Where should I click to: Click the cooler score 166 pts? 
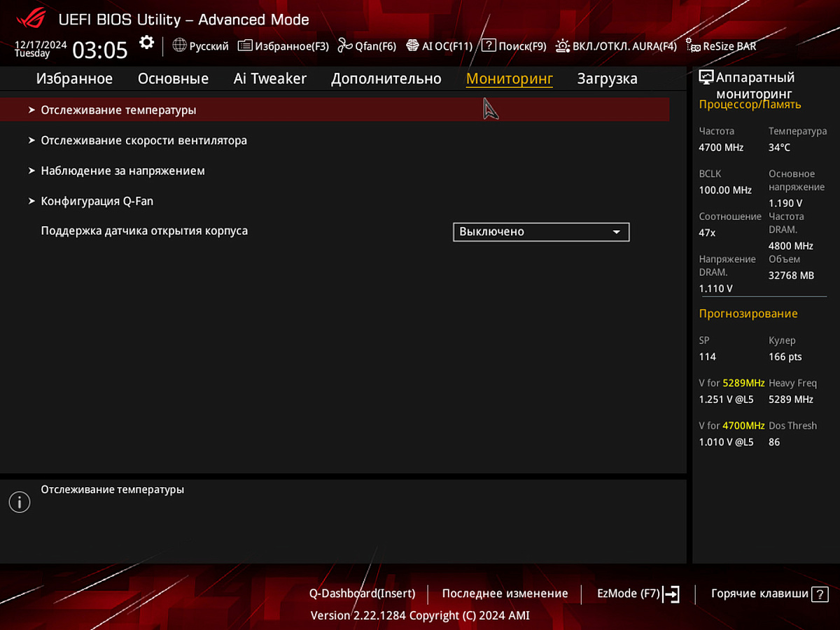click(x=785, y=357)
